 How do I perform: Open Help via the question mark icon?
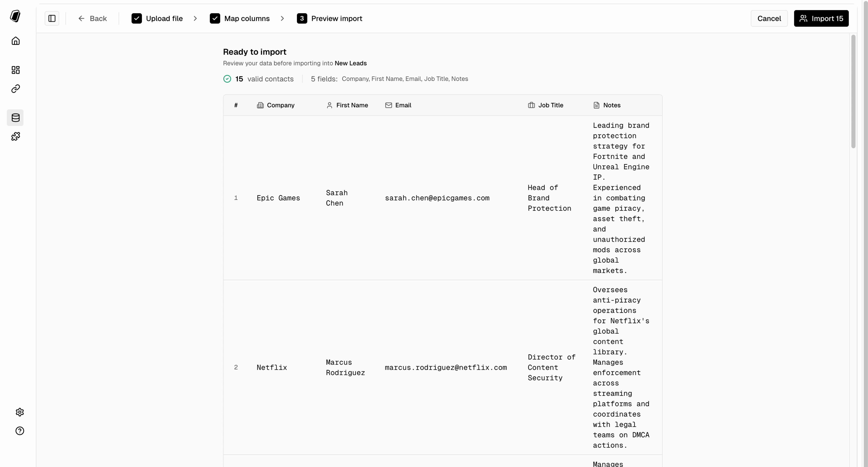pos(19,431)
